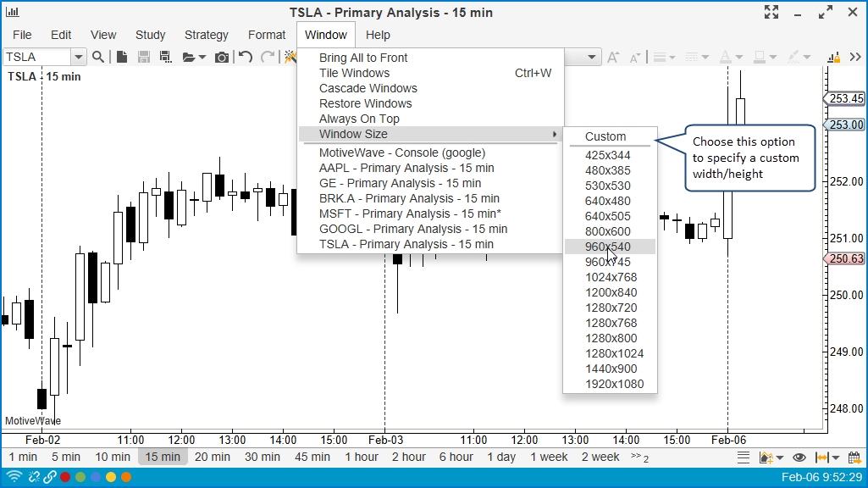
Task: Click the 253.45 price marker on axis
Action: click(x=844, y=98)
